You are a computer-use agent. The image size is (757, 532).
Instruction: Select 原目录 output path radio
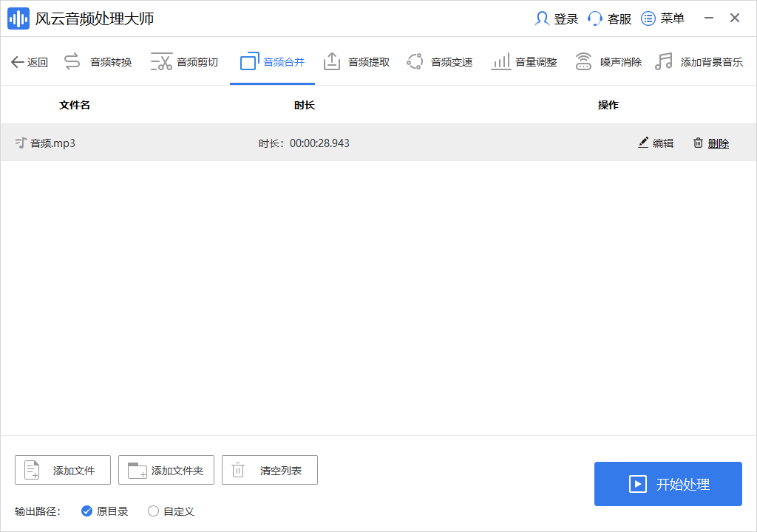86,511
